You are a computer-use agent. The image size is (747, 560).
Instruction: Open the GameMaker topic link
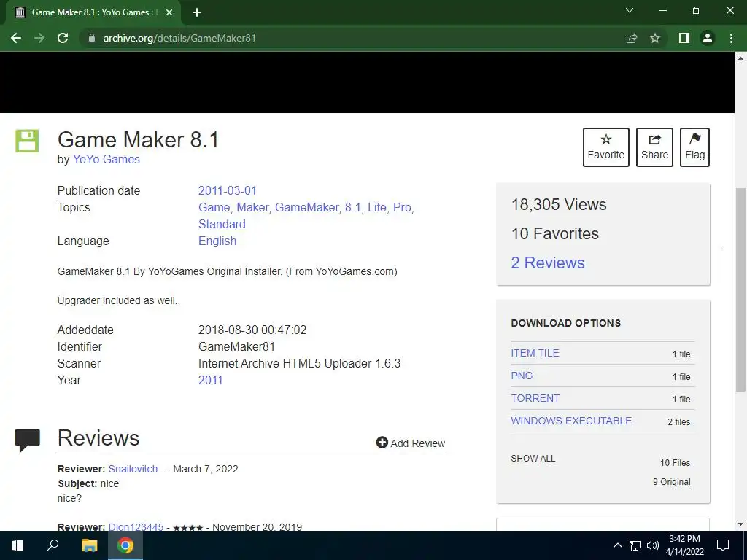308,208
